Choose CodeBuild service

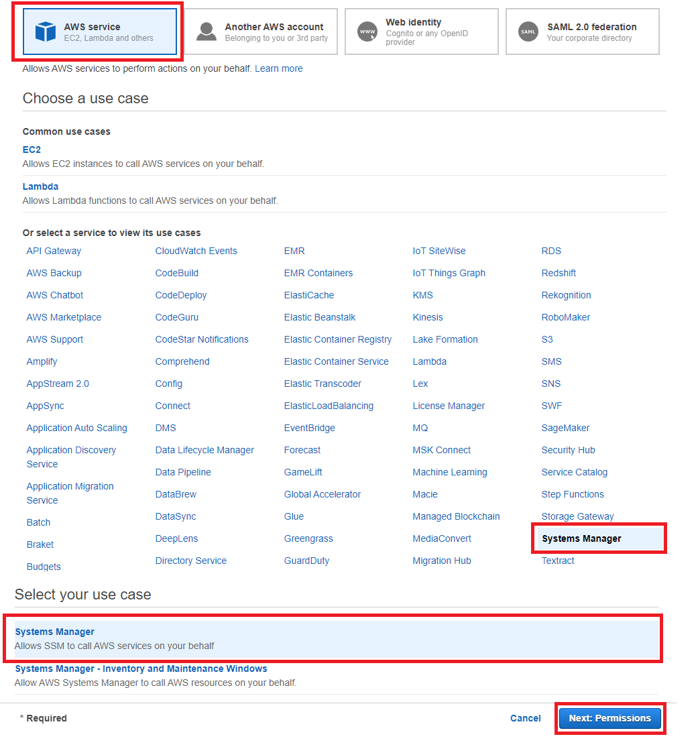[x=177, y=274]
